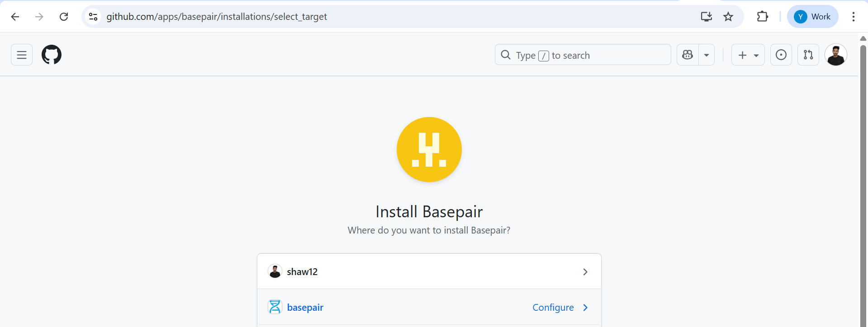Click the GitHub Octocat logo

tap(52, 55)
